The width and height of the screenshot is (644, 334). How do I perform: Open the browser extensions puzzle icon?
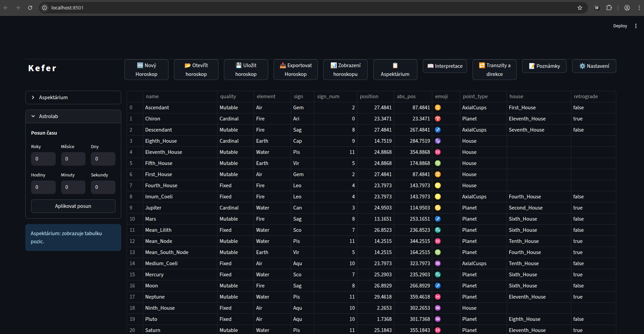click(x=609, y=8)
